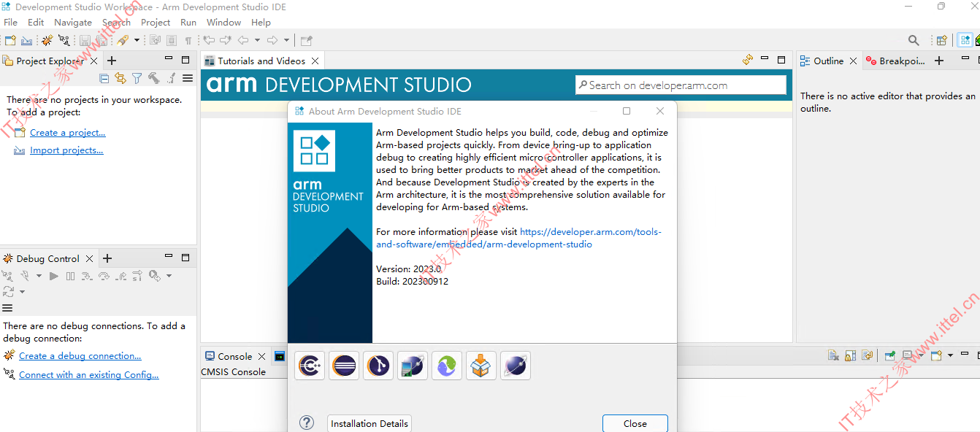Click disconnect icon in Debug Control toolbar
980x432 pixels.
point(25,276)
